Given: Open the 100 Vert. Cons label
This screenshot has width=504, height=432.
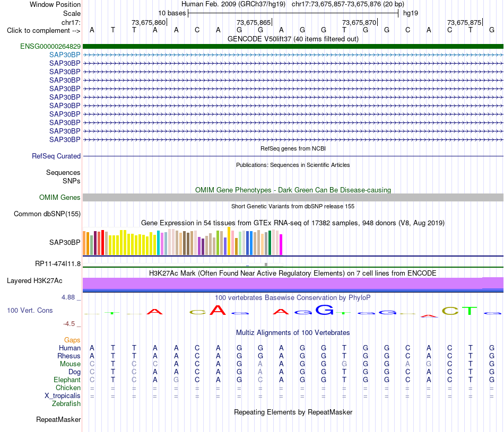Looking at the screenshot, I should click(30, 310).
